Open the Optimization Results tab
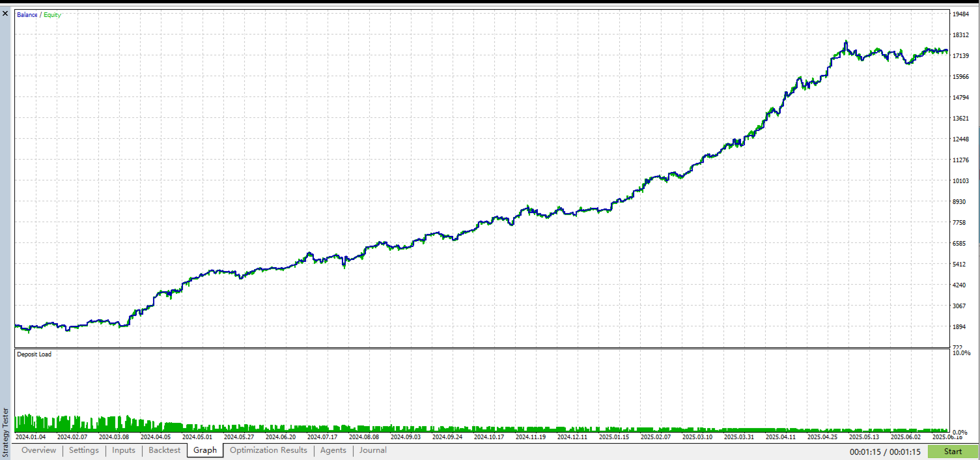 pos(268,450)
